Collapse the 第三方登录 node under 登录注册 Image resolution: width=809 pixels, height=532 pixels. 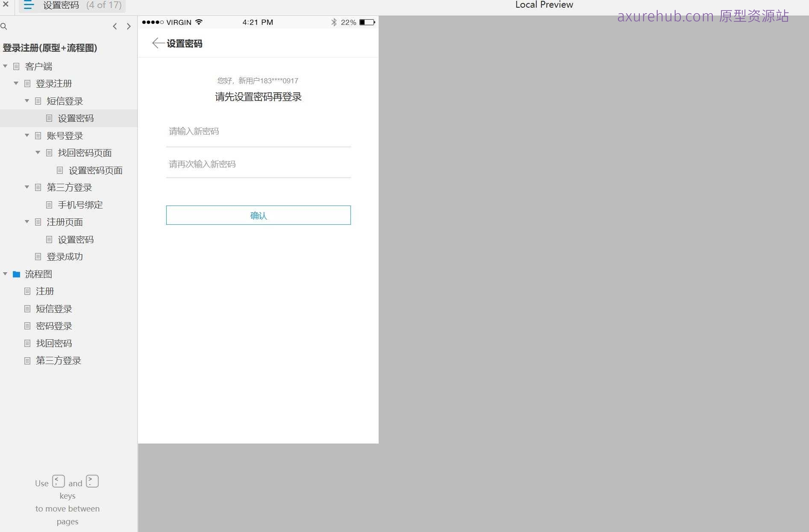(27, 187)
